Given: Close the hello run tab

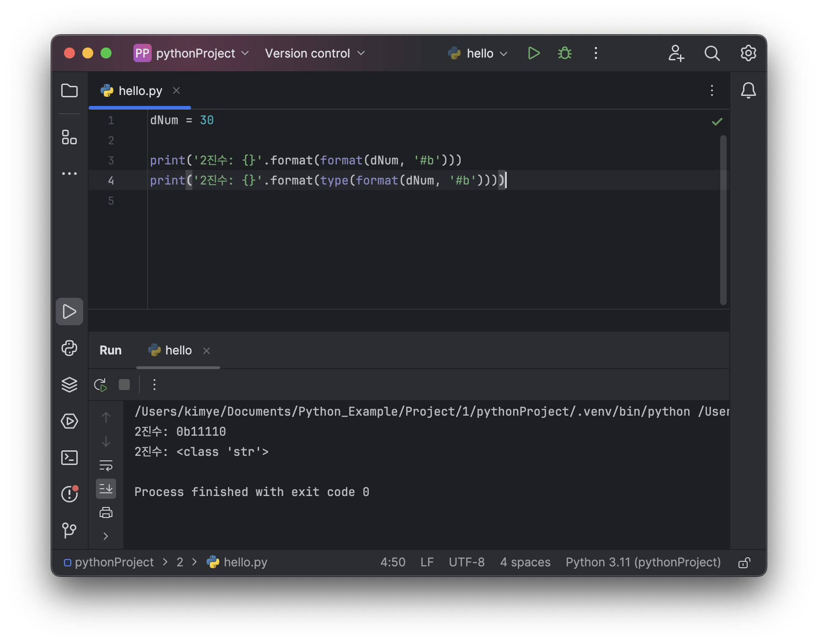Looking at the screenshot, I should coord(207,351).
